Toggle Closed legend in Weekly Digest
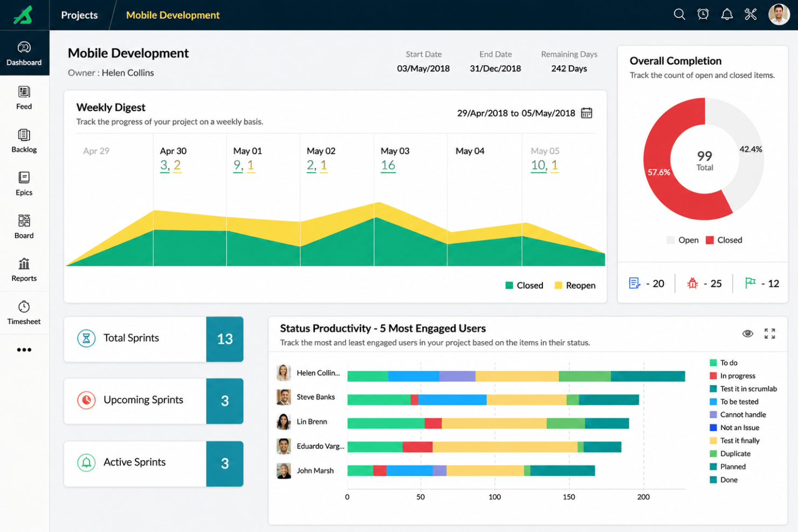 coord(524,285)
